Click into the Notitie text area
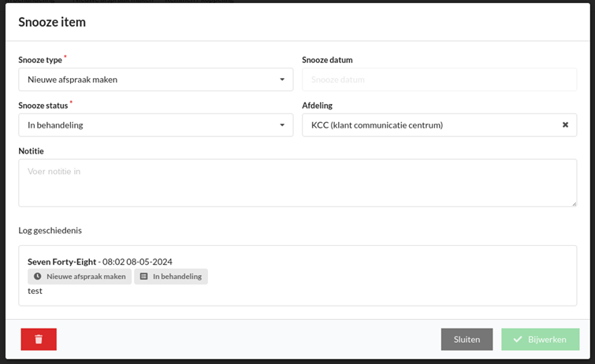This screenshot has width=595, height=364. click(298, 183)
